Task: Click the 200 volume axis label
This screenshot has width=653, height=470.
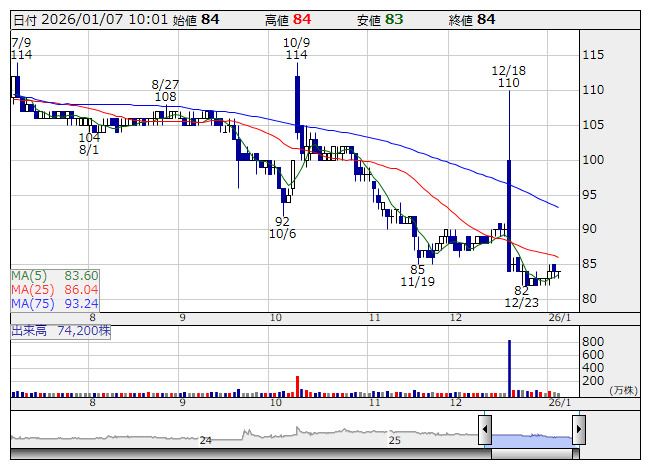Action: pyautogui.click(x=593, y=380)
